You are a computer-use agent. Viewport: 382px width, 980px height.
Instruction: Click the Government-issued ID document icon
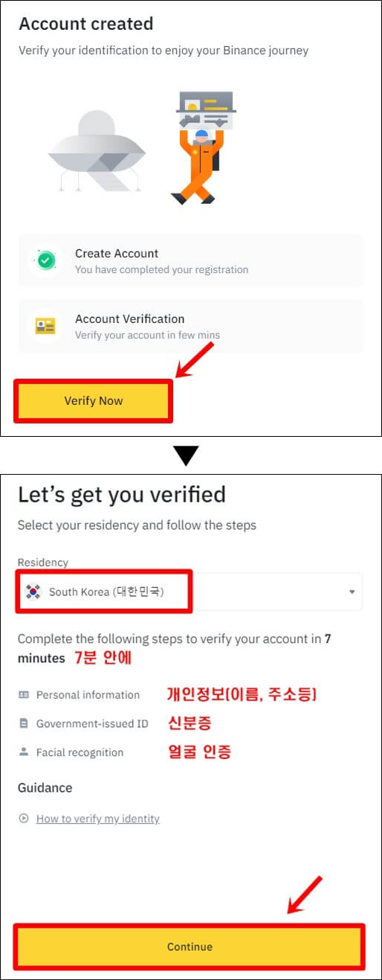coord(24,723)
